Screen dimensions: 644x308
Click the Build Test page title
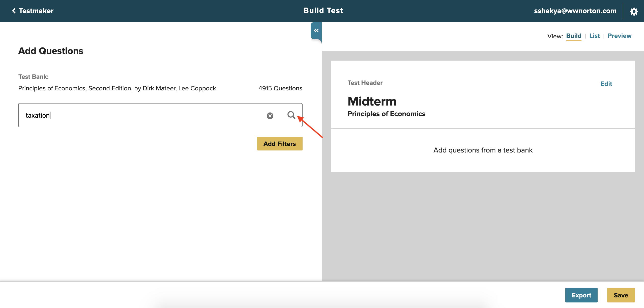(x=323, y=11)
